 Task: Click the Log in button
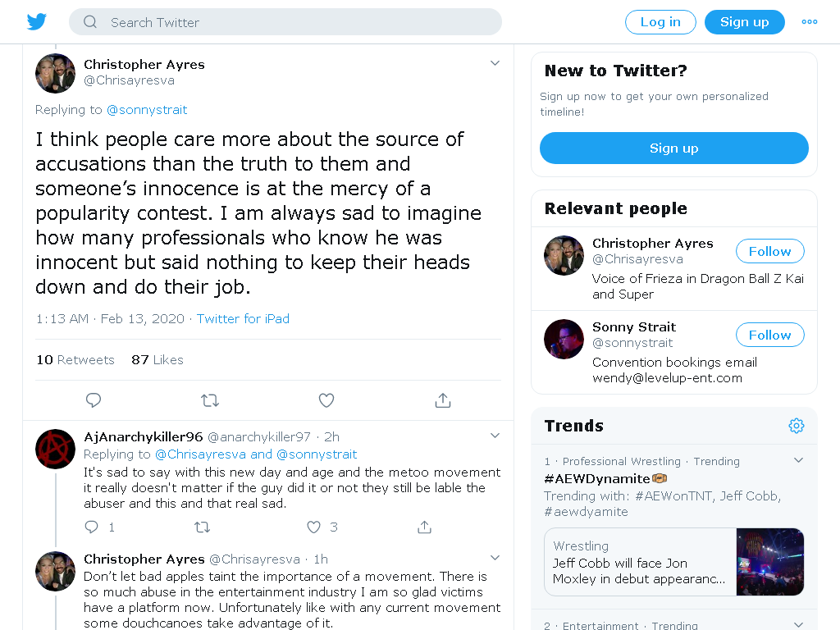[660, 22]
